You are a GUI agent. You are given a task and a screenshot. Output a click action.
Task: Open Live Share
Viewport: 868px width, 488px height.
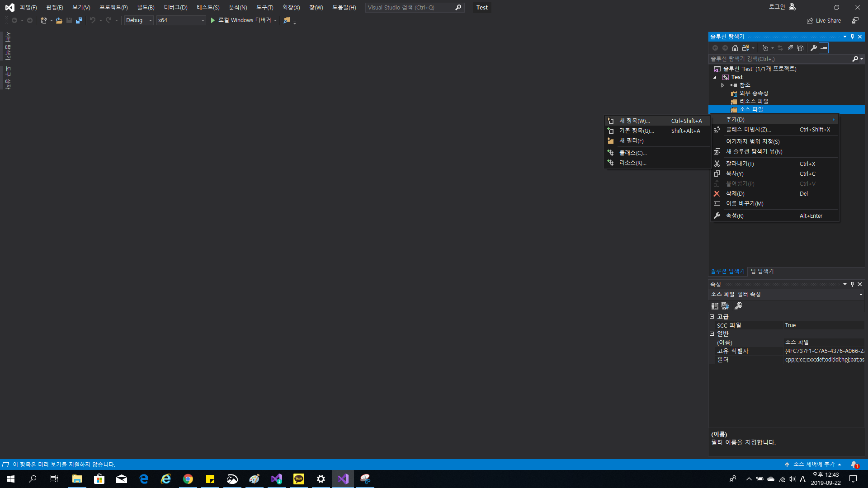coord(824,20)
